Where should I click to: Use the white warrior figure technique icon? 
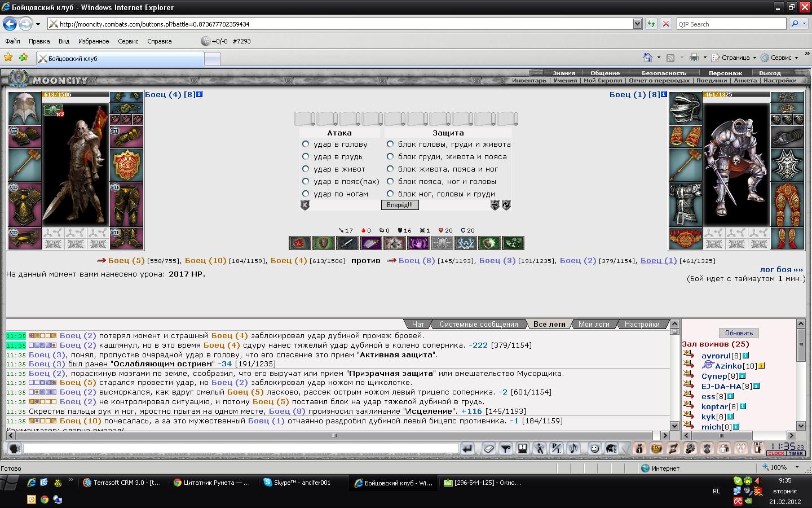point(395,243)
